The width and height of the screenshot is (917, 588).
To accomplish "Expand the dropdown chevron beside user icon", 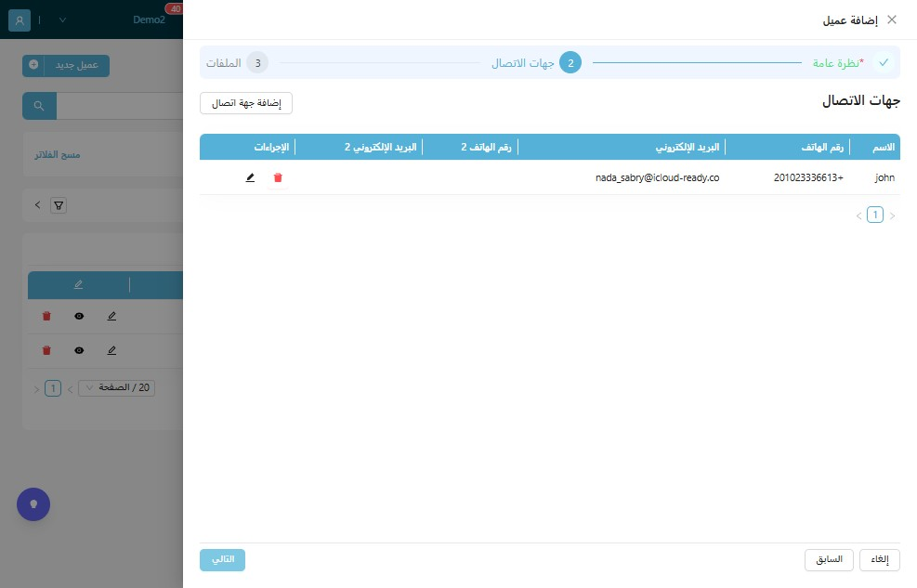I will coord(62,20).
